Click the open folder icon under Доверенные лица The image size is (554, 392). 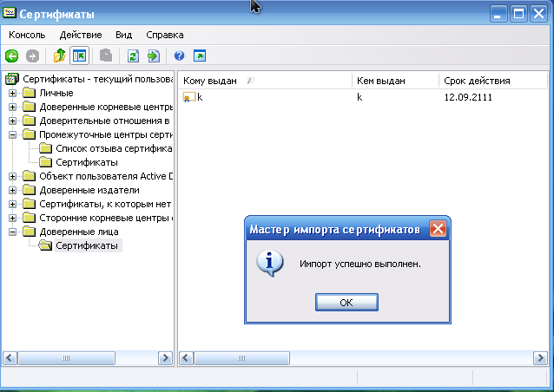(45, 245)
